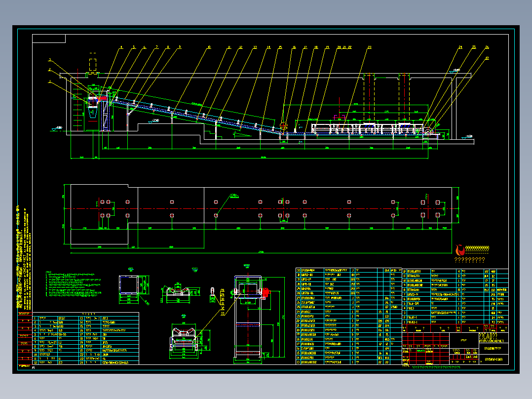This screenshot has width=532, height=399.
Task: Select the red motor in the end view
Action: tap(266, 292)
